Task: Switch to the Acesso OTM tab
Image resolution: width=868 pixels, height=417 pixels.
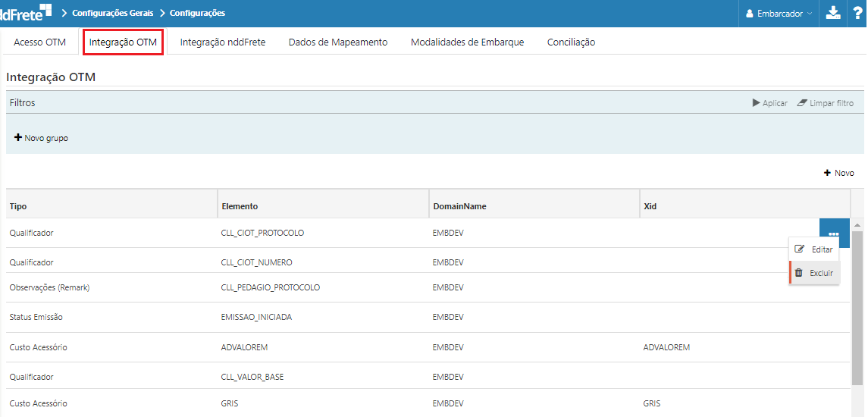Action: (x=39, y=42)
